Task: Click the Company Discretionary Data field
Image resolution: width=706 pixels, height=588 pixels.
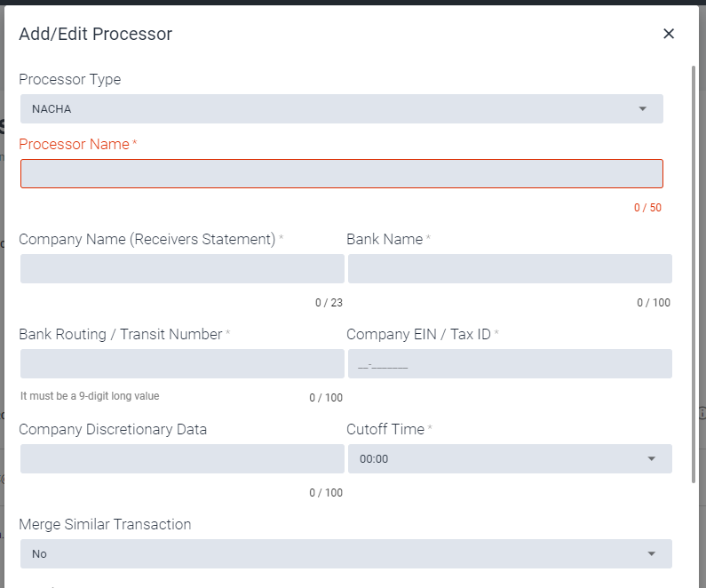Action: click(x=182, y=459)
